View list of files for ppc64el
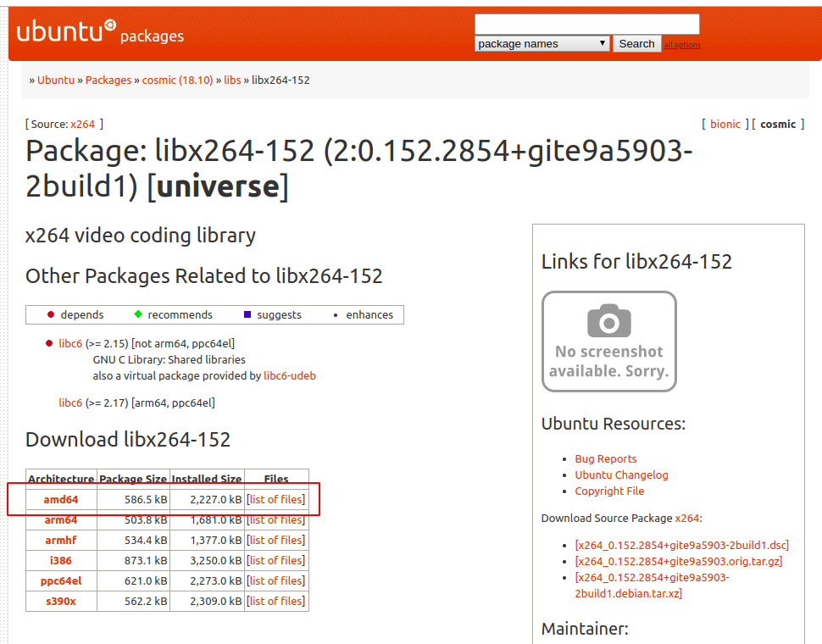 click(276, 581)
